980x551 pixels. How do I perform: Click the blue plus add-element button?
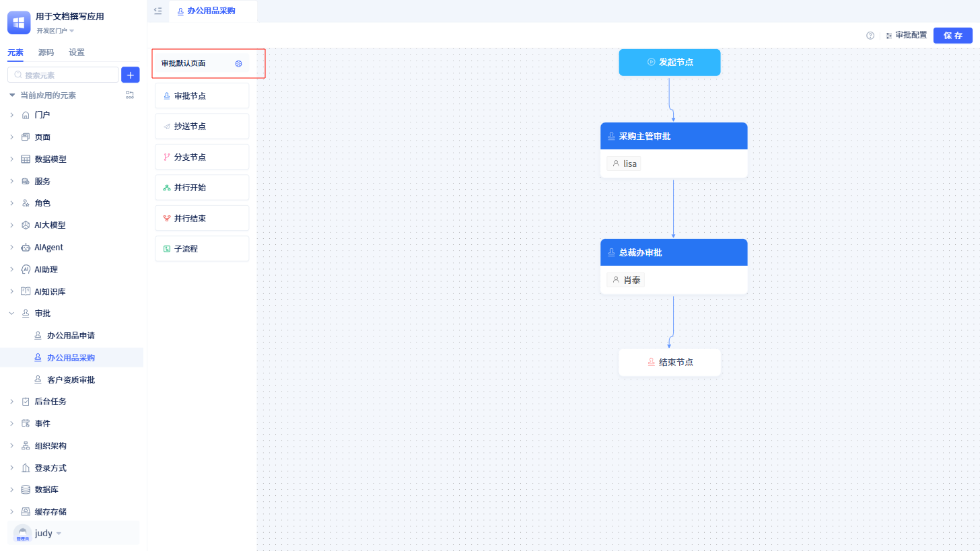pos(130,75)
